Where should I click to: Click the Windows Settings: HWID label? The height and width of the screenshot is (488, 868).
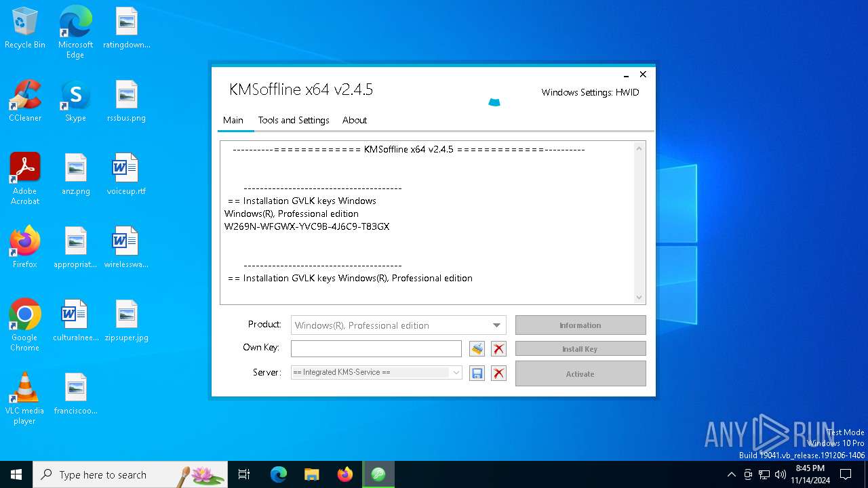click(x=590, y=92)
